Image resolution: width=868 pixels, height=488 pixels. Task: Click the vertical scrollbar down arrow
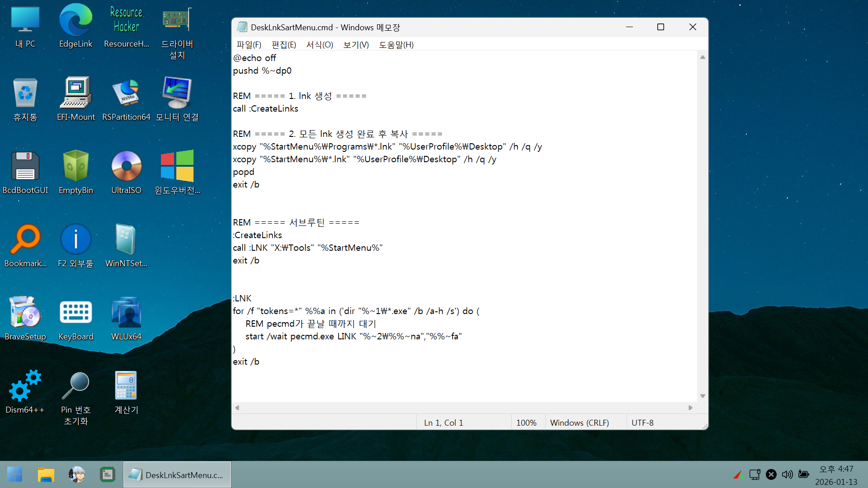click(x=703, y=396)
